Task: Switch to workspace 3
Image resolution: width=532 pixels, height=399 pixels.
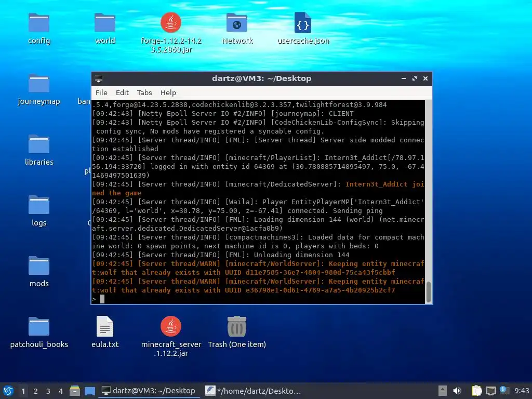Action: pyautogui.click(x=48, y=391)
